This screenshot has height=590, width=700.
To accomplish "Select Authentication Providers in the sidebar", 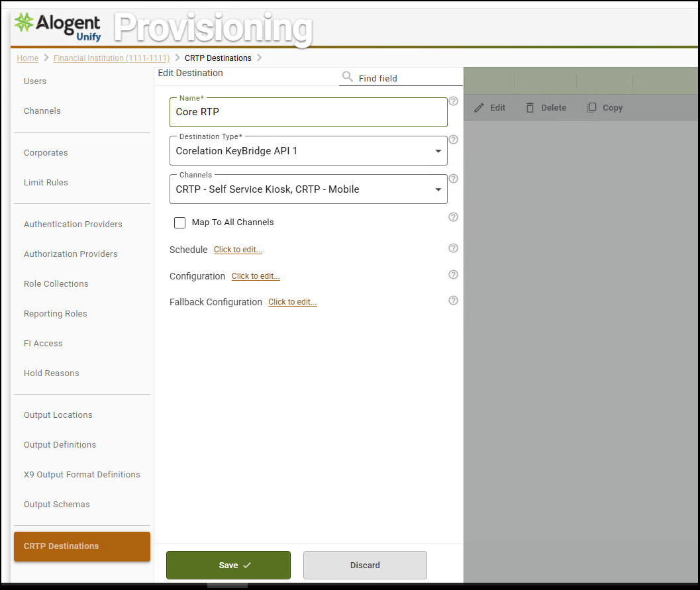I will (x=73, y=224).
